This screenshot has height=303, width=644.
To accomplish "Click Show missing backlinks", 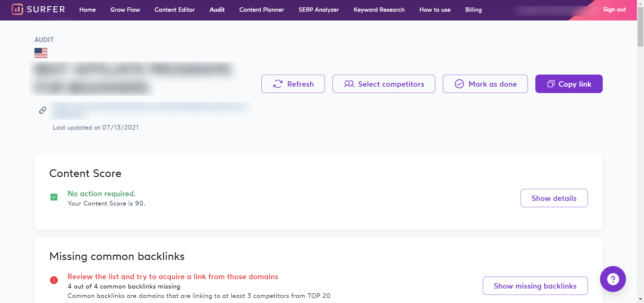I will pos(535,286).
